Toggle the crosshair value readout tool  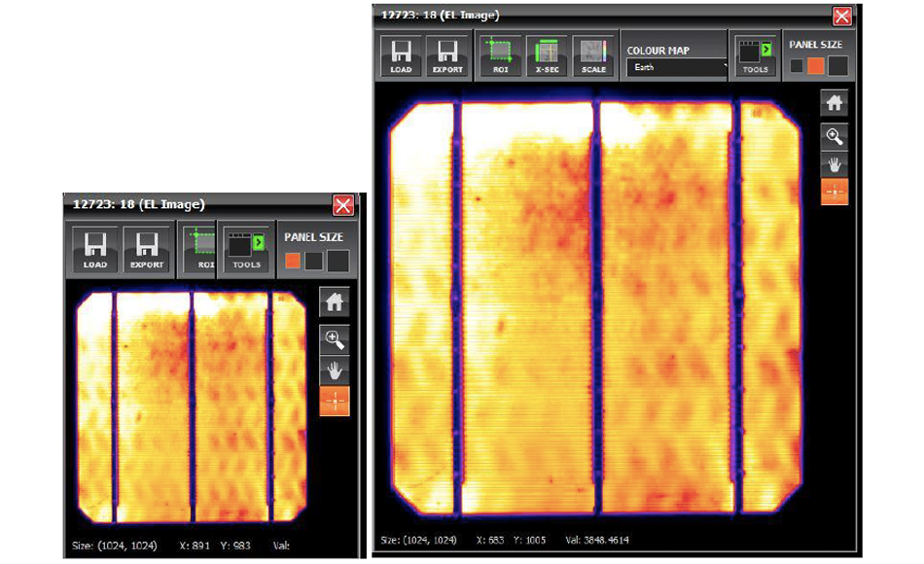[x=835, y=192]
